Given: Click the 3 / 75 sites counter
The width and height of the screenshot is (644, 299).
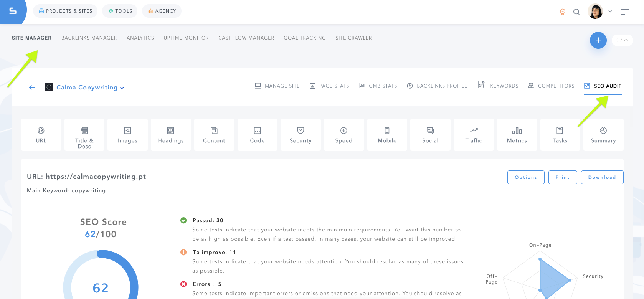Looking at the screenshot, I should tap(622, 40).
